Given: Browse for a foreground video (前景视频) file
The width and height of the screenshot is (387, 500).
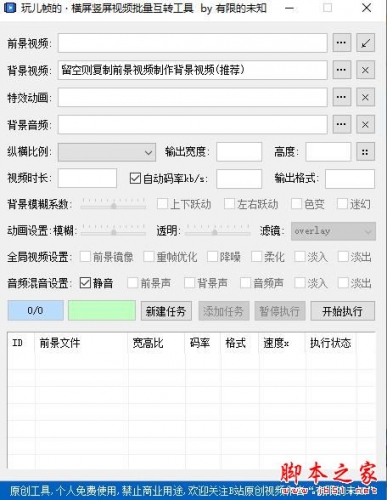Looking at the screenshot, I should coord(341,43).
